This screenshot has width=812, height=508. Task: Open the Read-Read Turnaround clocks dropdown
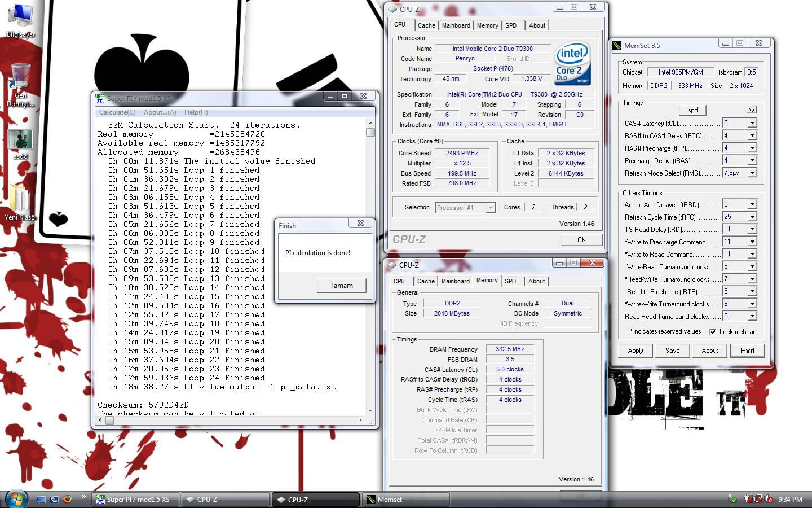(752, 316)
